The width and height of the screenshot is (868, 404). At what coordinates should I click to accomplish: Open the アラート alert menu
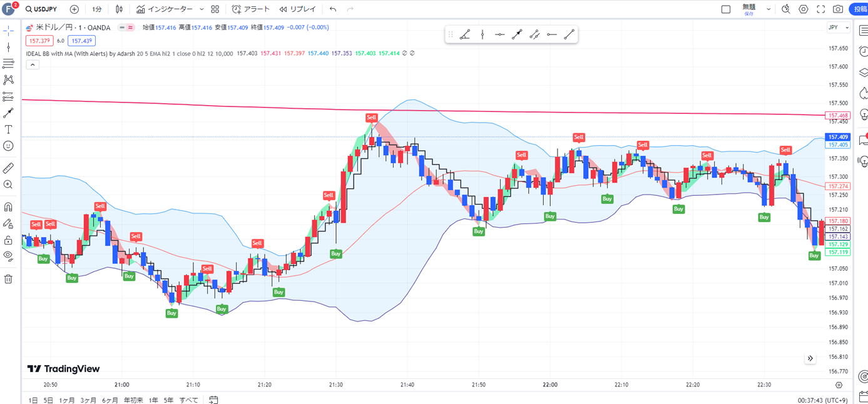pos(251,9)
